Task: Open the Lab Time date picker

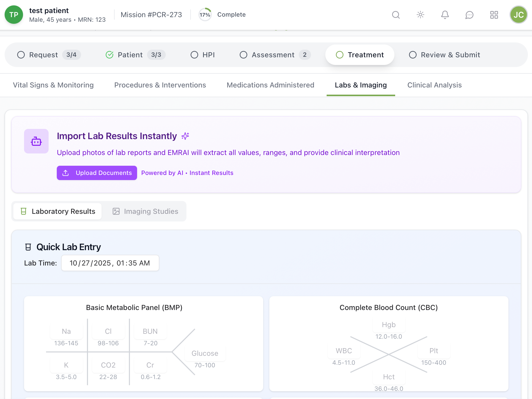Action: coord(110,263)
